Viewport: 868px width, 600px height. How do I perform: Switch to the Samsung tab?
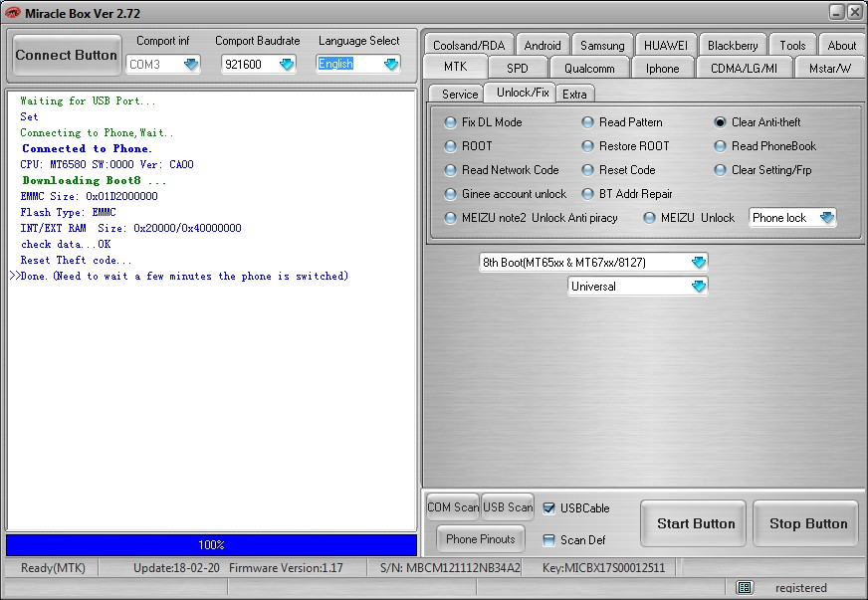602,46
